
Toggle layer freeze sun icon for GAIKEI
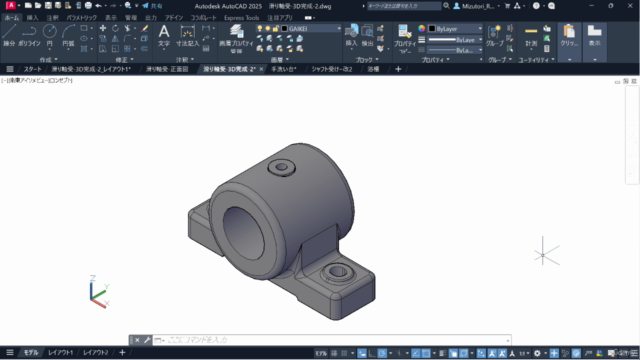(267, 28)
